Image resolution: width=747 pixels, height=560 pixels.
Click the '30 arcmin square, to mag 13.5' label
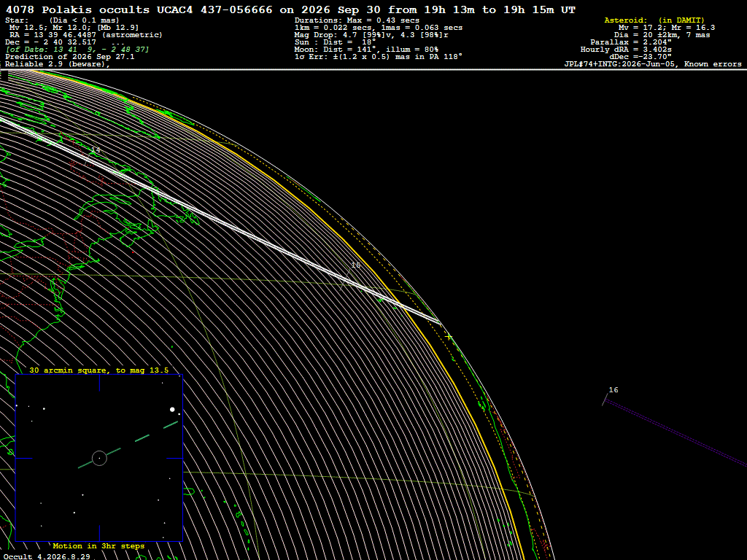point(99,370)
